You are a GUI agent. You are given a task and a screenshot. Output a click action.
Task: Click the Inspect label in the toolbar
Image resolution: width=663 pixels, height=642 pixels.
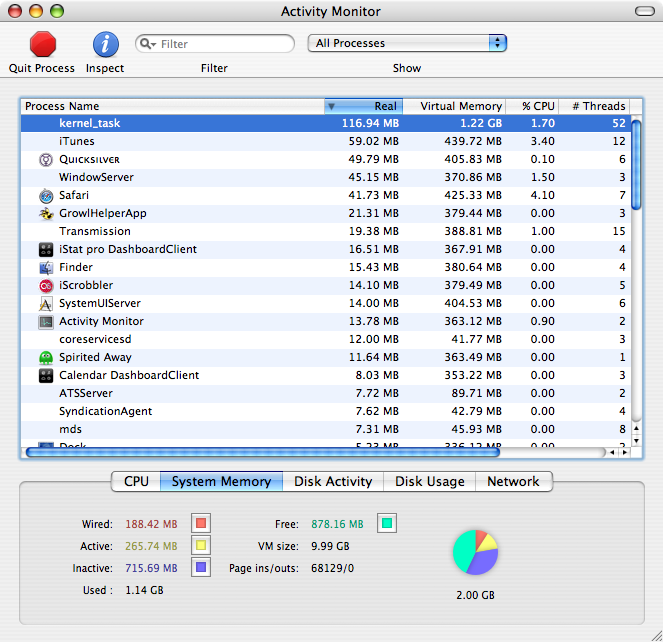pos(105,68)
